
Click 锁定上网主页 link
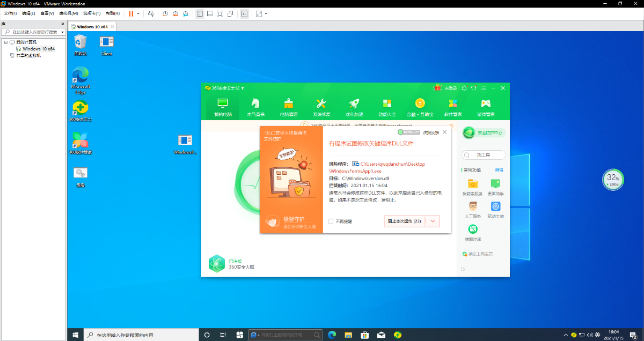(480, 254)
